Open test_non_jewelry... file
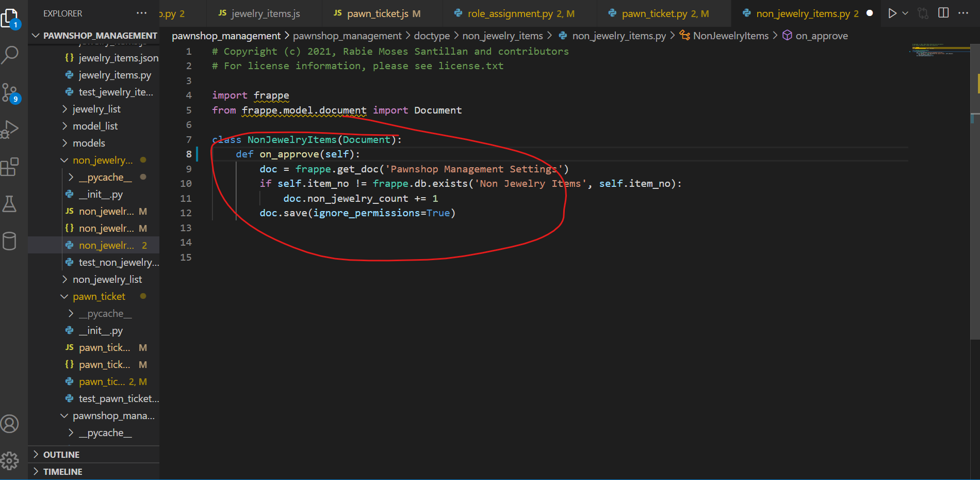The width and height of the screenshot is (980, 480). click(94, 262)
